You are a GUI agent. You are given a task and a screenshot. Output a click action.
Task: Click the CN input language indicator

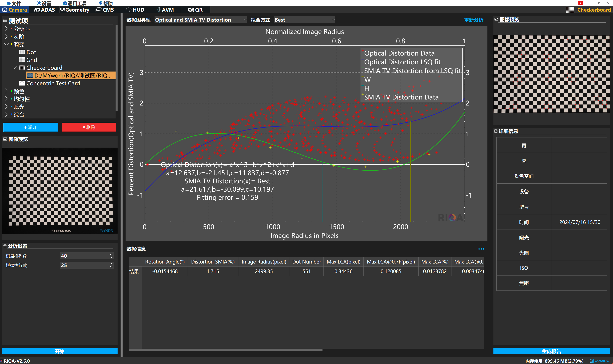pyautogui.click(x=581, y=3)
